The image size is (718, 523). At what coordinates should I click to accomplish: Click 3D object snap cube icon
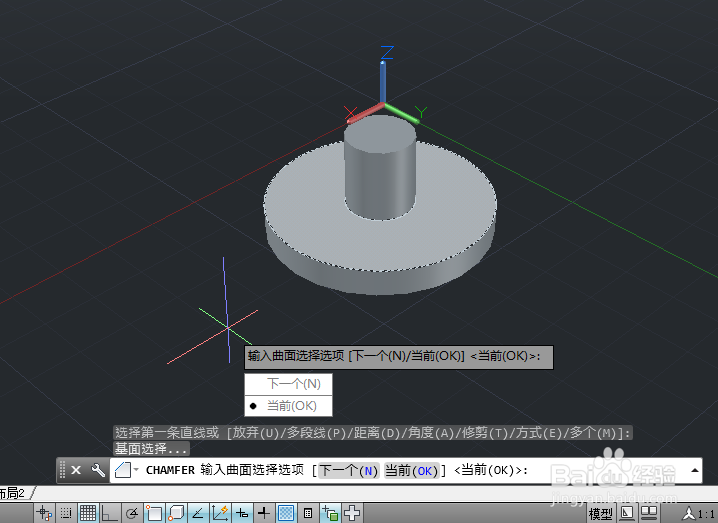click(x=176, y=513)
